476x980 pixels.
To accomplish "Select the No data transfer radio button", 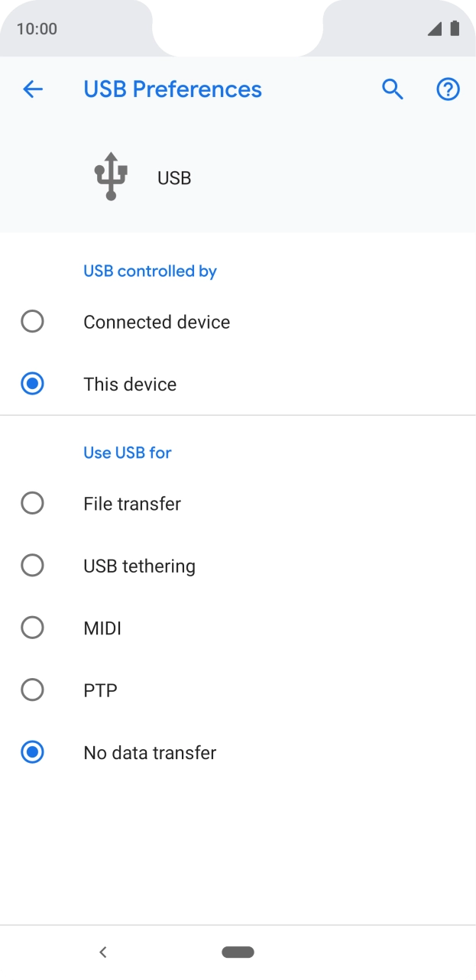I will pos(32,753).
